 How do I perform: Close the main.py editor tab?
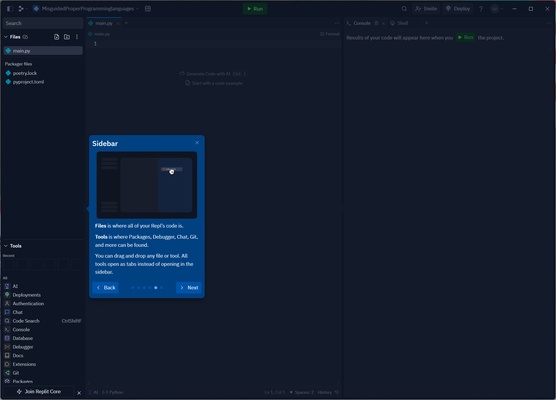click(118, 23)
